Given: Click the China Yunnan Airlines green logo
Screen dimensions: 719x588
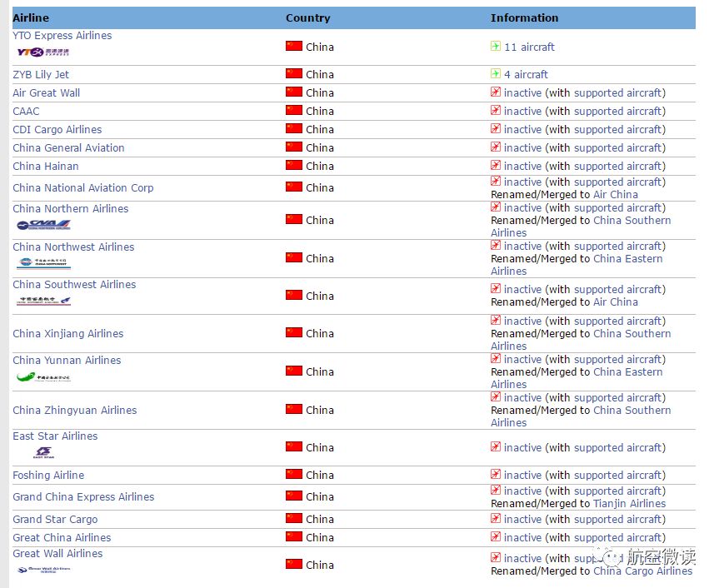Looking at the screenshot, I should click(x=43, y=376).
